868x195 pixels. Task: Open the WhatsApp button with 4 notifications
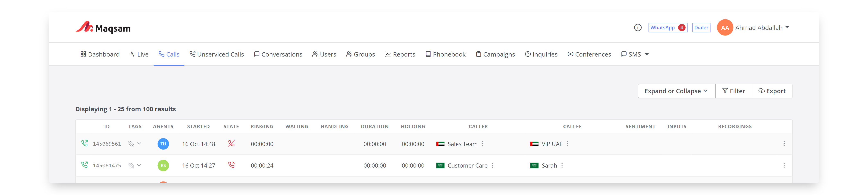pos(668,28)
